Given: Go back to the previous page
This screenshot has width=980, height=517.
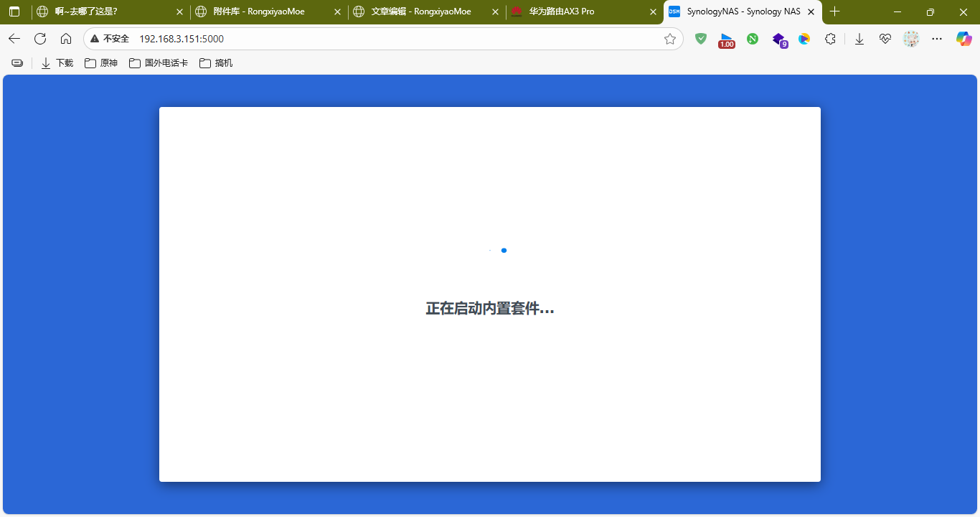Looking at the screenshot, I should pyautogui.click(x=14, y=39).
